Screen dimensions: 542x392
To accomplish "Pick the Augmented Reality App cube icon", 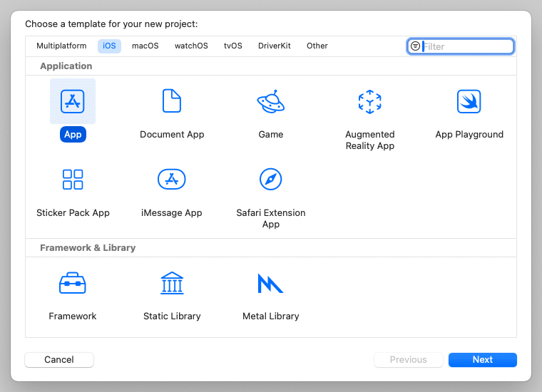I will [x=370, y=101].
